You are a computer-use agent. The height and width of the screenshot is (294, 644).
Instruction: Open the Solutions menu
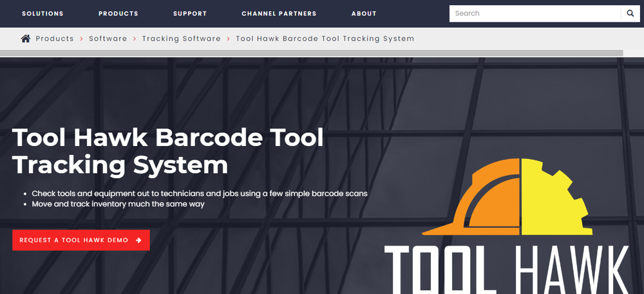coord(43,14)
